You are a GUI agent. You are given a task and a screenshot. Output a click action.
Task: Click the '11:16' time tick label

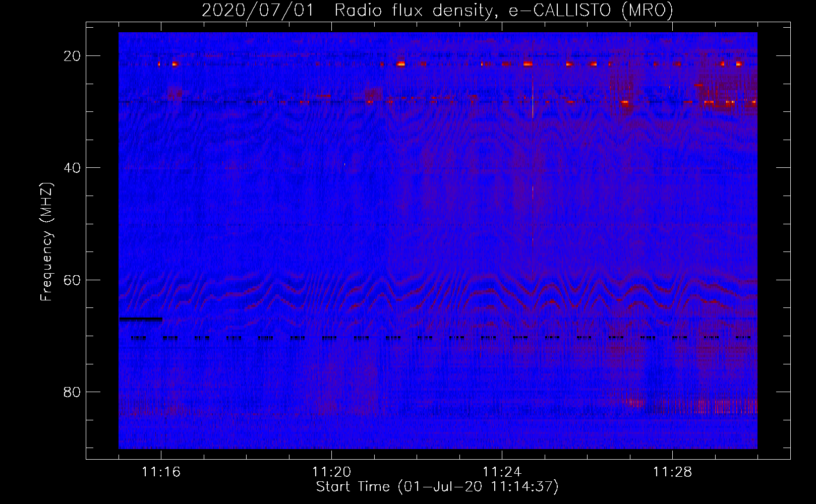pos(161,472)
